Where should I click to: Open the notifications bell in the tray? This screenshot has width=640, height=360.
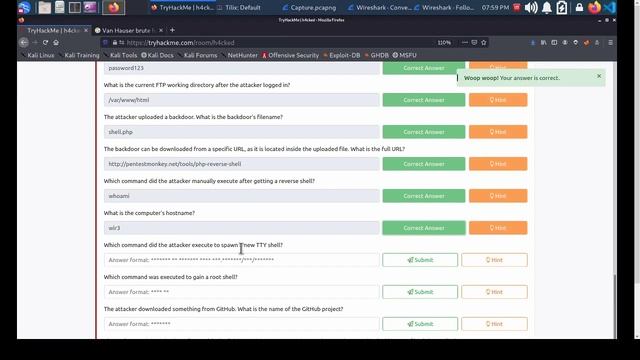click(x=547, y=7)
